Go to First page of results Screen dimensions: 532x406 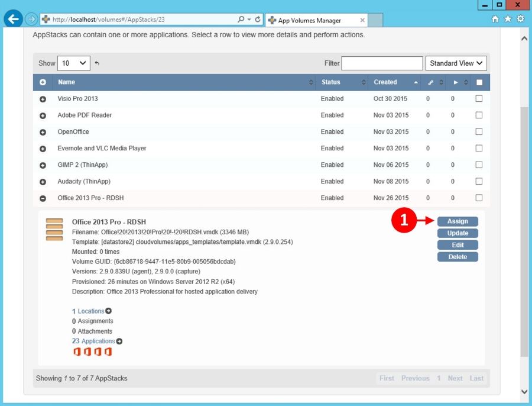click(x=387, y=378)
